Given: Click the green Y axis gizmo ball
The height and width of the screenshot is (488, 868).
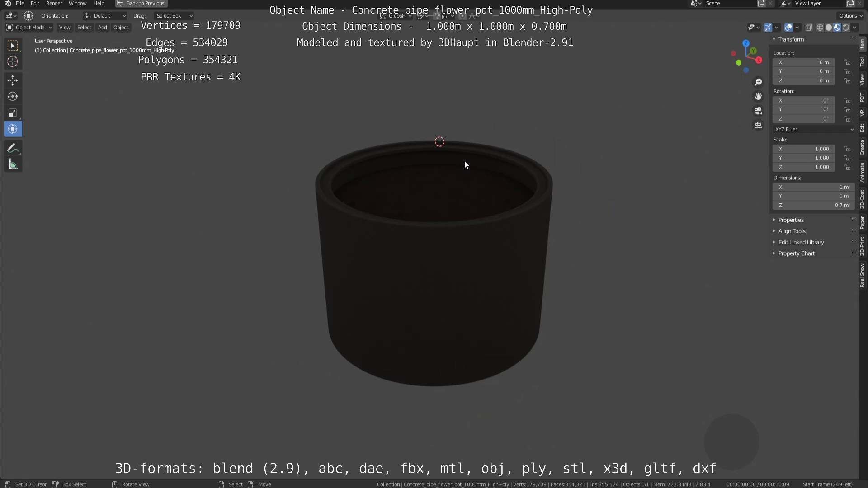Looking at the screenshot, I should [x=754, y=51].
